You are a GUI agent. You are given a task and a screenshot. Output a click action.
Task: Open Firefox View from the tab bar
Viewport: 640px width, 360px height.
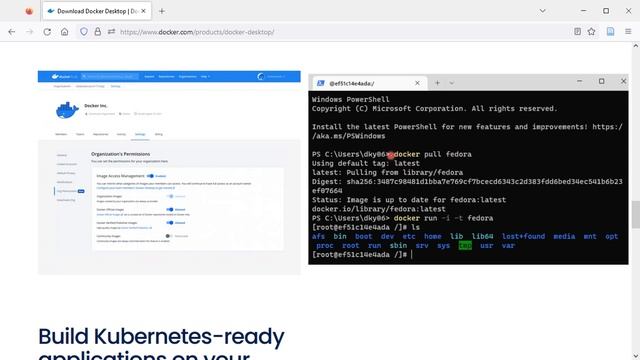(x=29, y=11)
